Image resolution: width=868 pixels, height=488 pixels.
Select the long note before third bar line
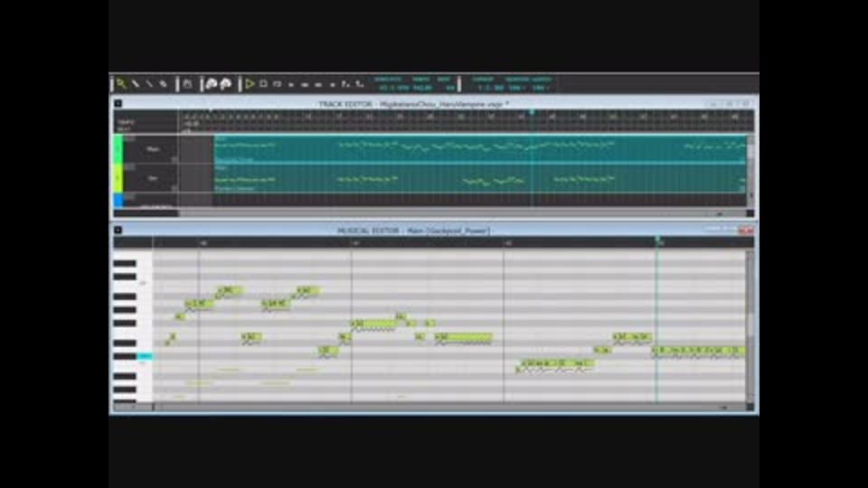tap(463, 336)
